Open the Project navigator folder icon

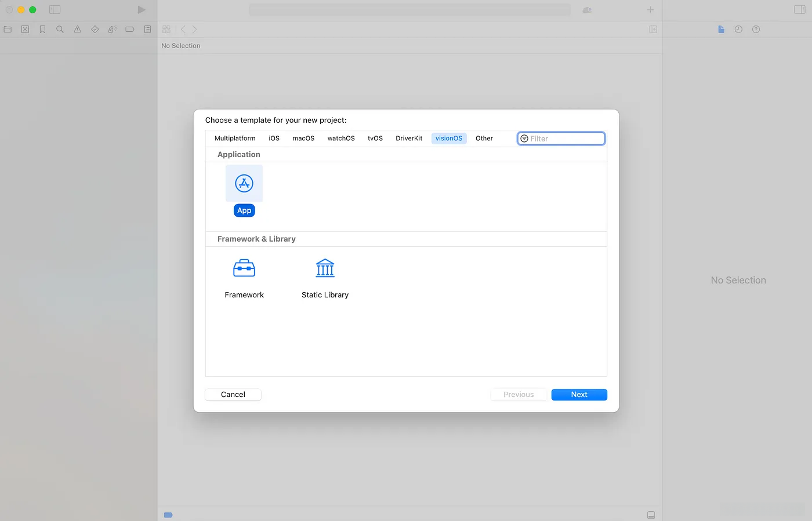coord(8,29)
